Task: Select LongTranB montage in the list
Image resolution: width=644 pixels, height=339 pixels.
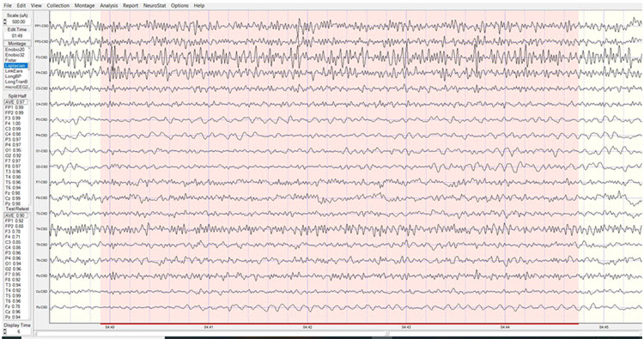Action: tap(15, 82)
